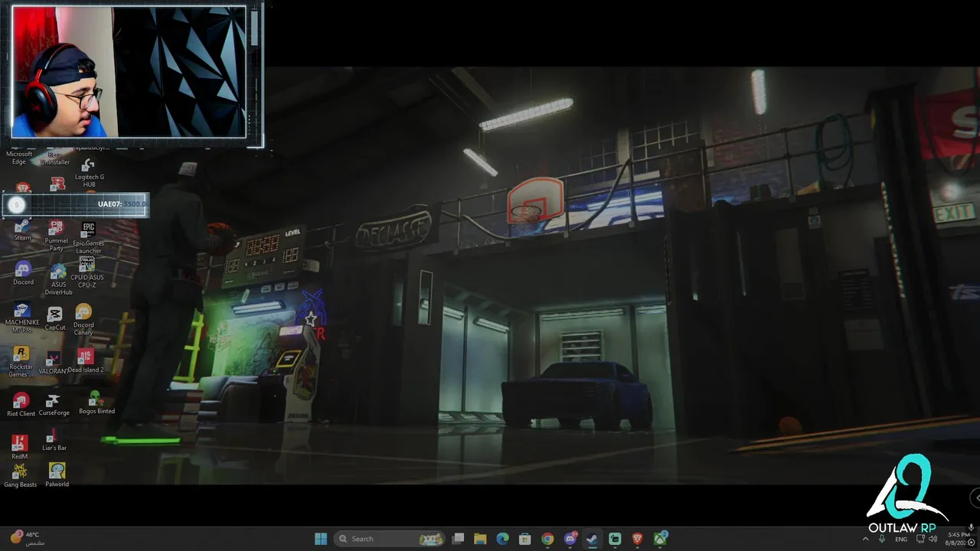Open the Discord desktop shortcut

tap(23, 273)
